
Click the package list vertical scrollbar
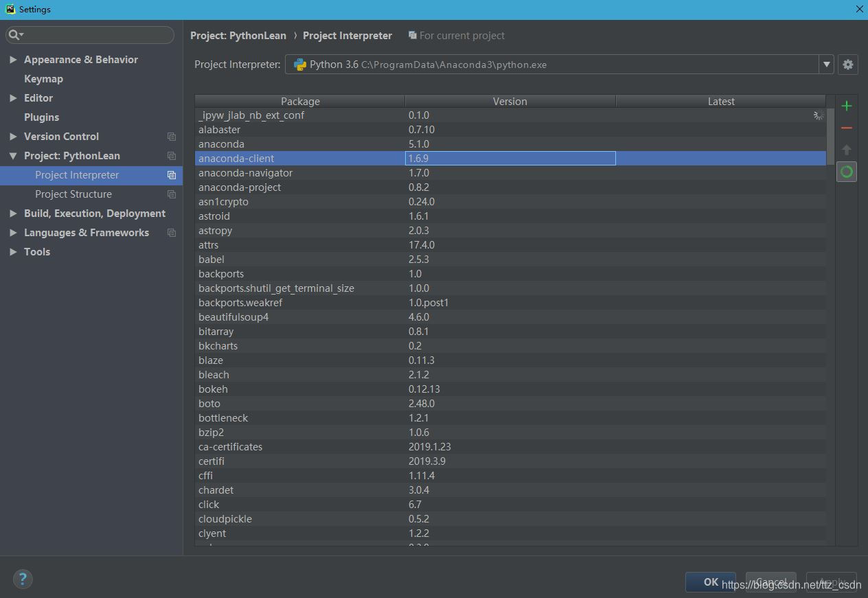coord(831,136)
